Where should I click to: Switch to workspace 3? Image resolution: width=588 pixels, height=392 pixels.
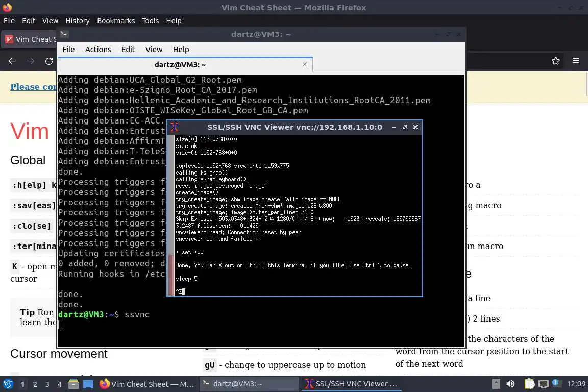(x=47, y=384)
